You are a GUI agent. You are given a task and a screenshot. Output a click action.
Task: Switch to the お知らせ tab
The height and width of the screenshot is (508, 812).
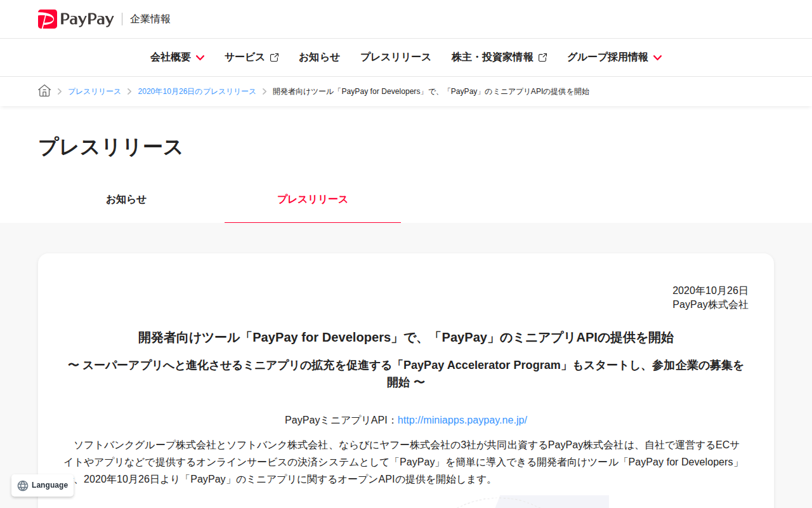126,199
